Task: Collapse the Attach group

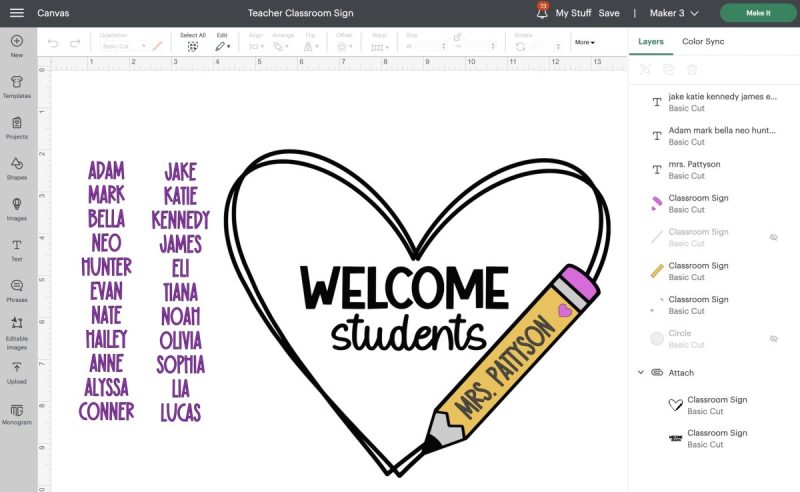Action: pyautogui.click(x=641, y=373)
